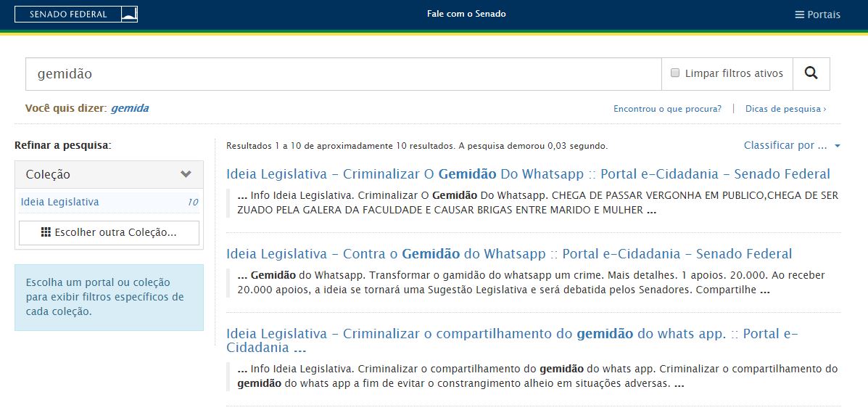The height and width of the screenshot is (413, 868).
Task: Click Escolher outra Coleção button
Action: 109,233
